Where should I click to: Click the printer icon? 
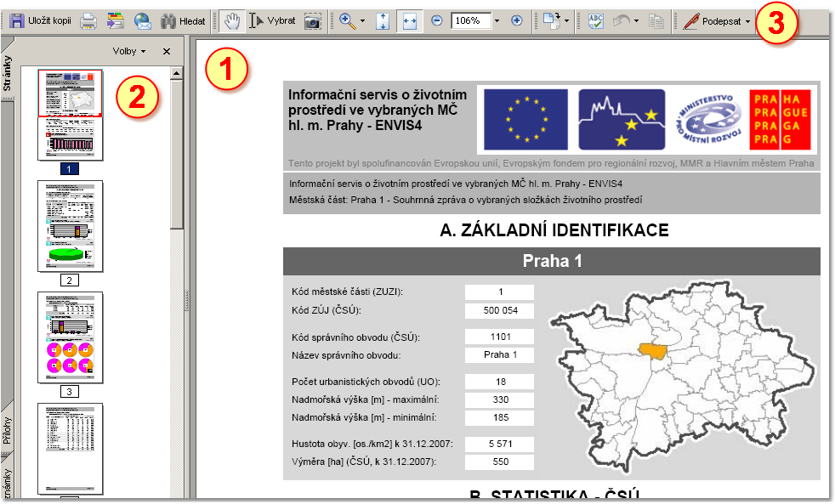click(x=88, y=21)
